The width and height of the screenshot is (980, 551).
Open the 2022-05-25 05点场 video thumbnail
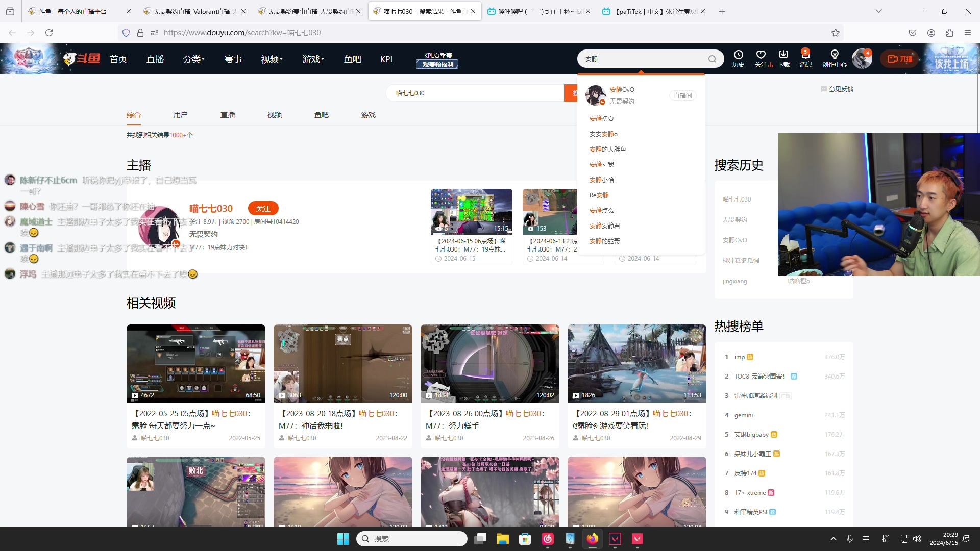pyautogui.click(x=196, y=363)
